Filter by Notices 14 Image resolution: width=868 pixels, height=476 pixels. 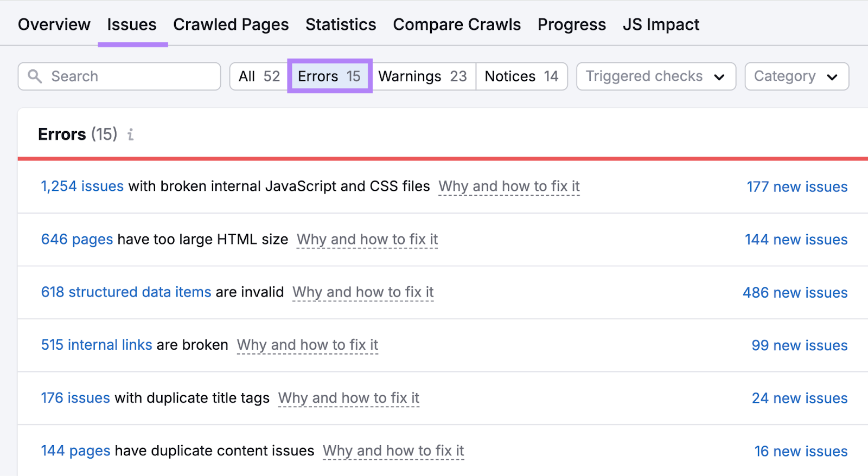click(x=521, y=76)
